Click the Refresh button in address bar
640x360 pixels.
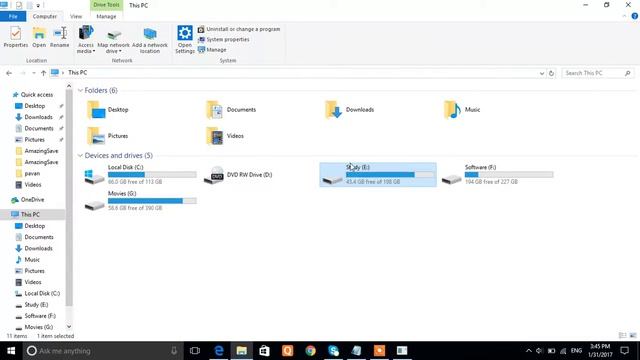click(x=551, y=73)
